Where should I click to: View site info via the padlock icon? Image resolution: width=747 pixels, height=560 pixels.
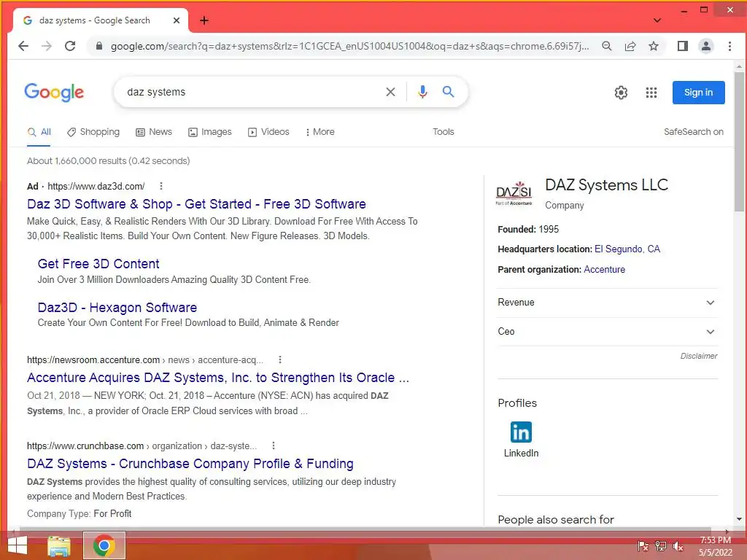98,46
